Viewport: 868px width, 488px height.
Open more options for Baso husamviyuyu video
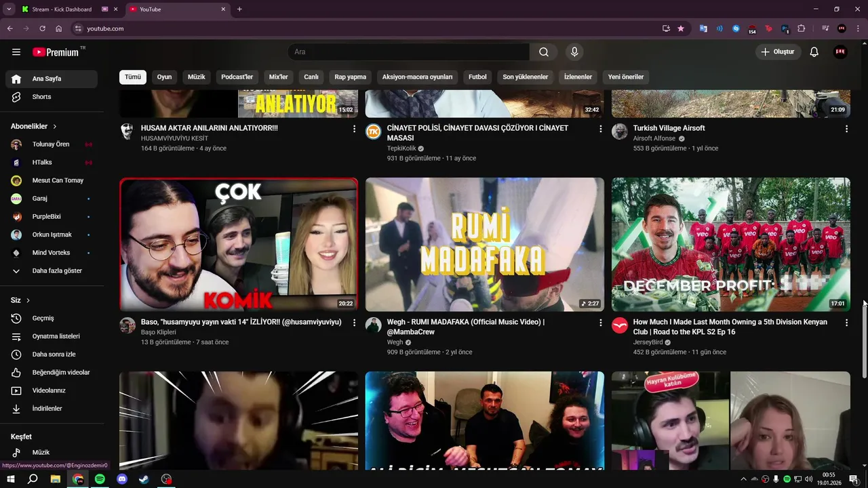(354, 323)
